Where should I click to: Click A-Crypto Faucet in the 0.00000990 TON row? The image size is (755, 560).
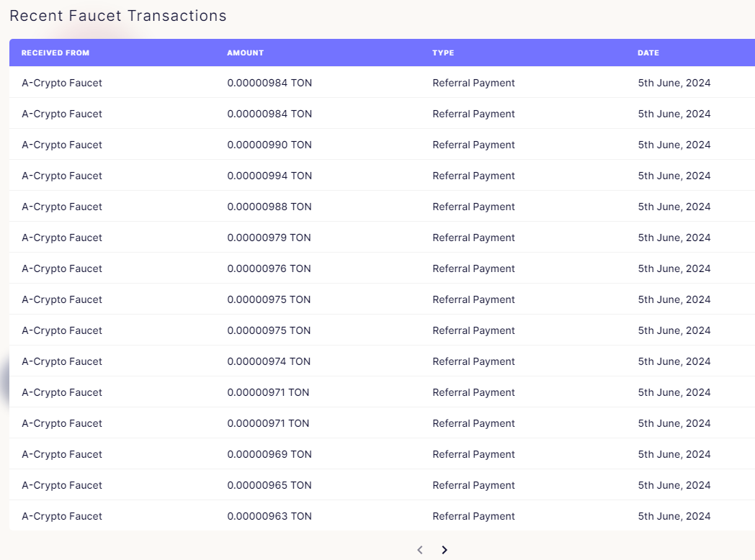pyautogui.click(x=62, y=145)
